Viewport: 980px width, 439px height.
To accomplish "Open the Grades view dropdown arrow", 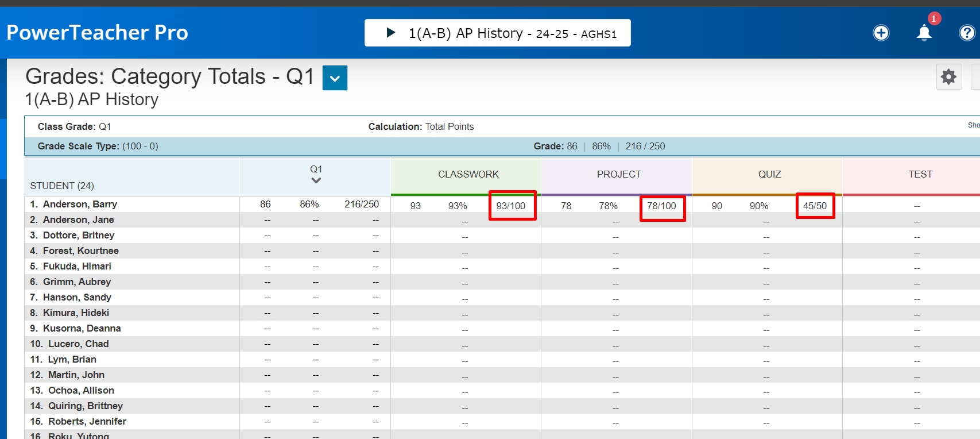I will pyautogui.click(x=335, y=78).
